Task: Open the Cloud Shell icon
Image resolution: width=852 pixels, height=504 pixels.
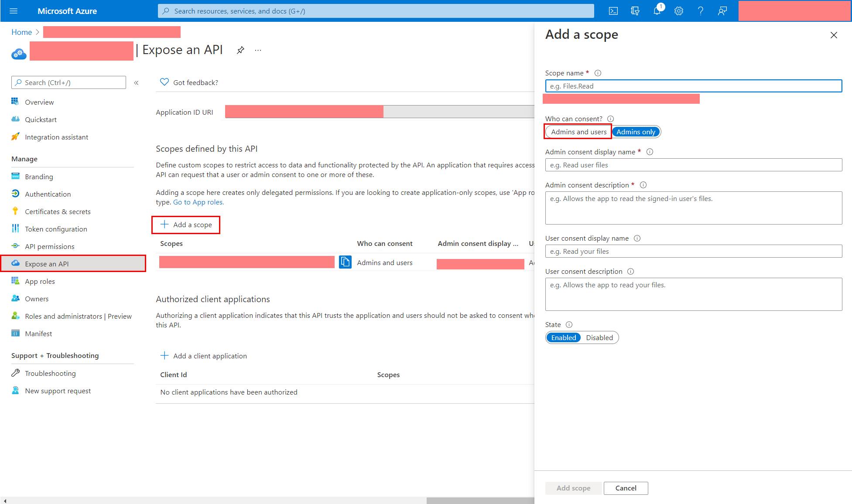Action: pos(613,11)
